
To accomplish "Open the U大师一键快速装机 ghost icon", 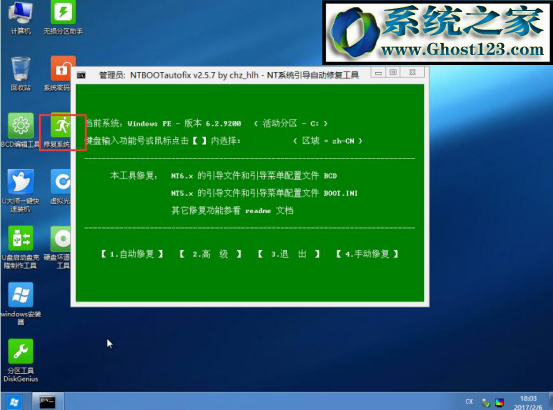I will tap(21, 190).
